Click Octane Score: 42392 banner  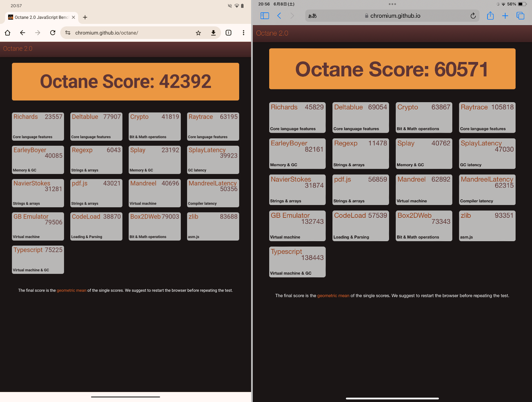point(126,81)
